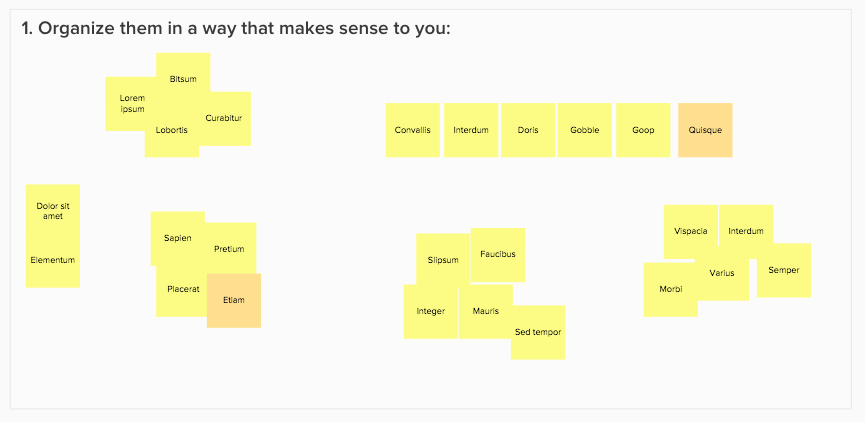Select the Convallis note card
The image size is (865, 422).
point(413,130)
